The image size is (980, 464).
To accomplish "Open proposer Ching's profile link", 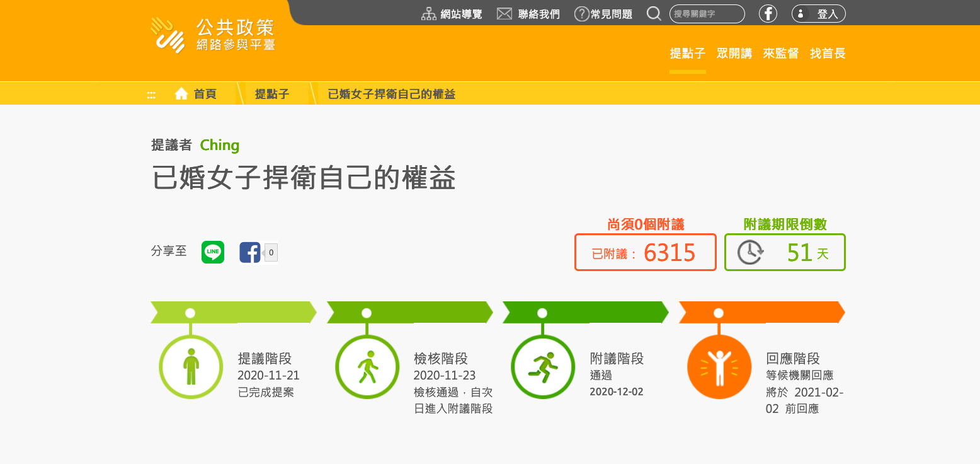I will point(220,145).
